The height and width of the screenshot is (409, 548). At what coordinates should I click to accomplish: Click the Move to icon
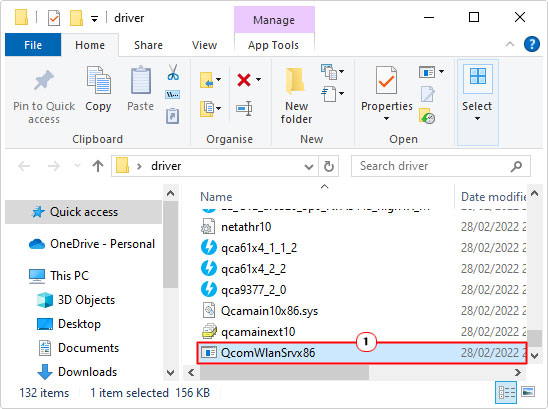click(x=207, y=80)
